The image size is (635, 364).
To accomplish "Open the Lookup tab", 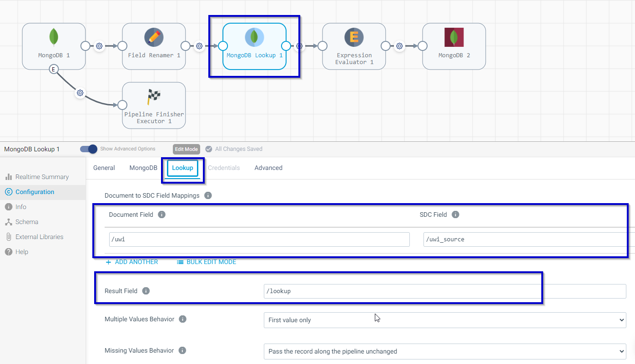I will pyautogui.click(x=183, y=168).
